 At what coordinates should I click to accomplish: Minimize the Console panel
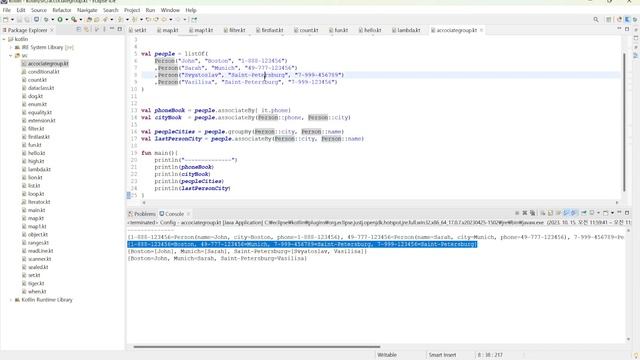(x=619, y=213)
